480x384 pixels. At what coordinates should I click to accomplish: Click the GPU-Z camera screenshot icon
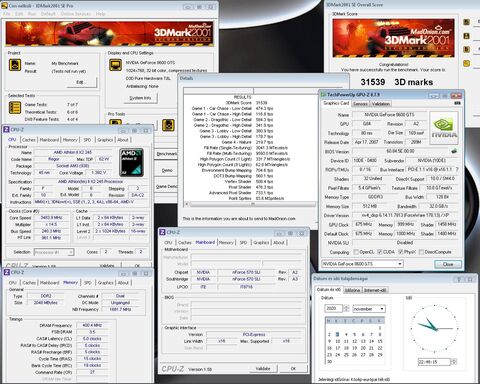(x=457, y=103)
